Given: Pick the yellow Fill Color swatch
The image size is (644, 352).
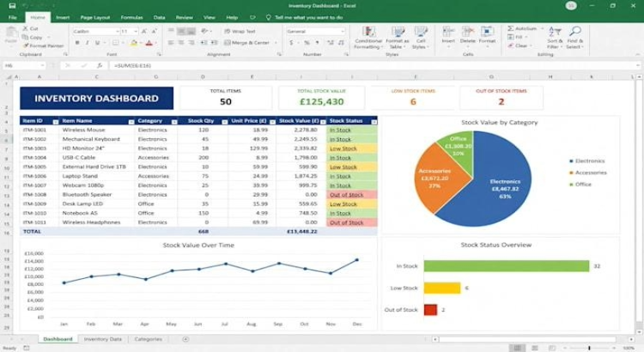Looking at the screenshot, I should (x=133, y=43).
